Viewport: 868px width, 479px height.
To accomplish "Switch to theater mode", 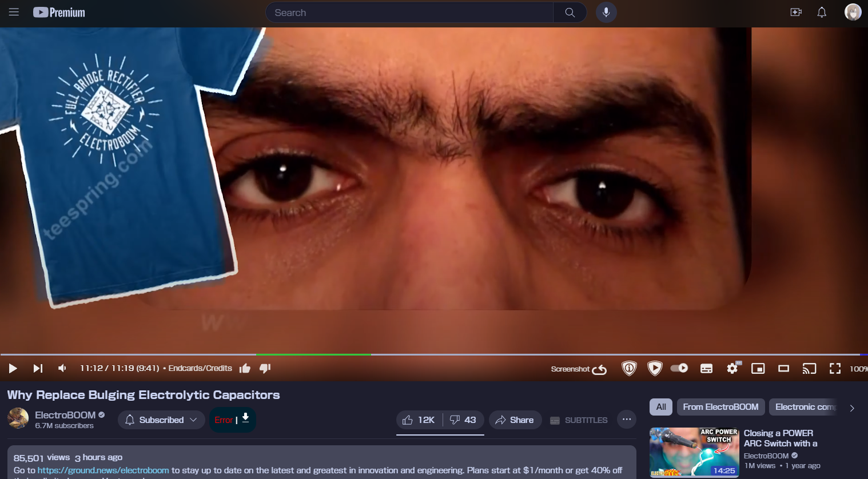I will pos(783,369).
